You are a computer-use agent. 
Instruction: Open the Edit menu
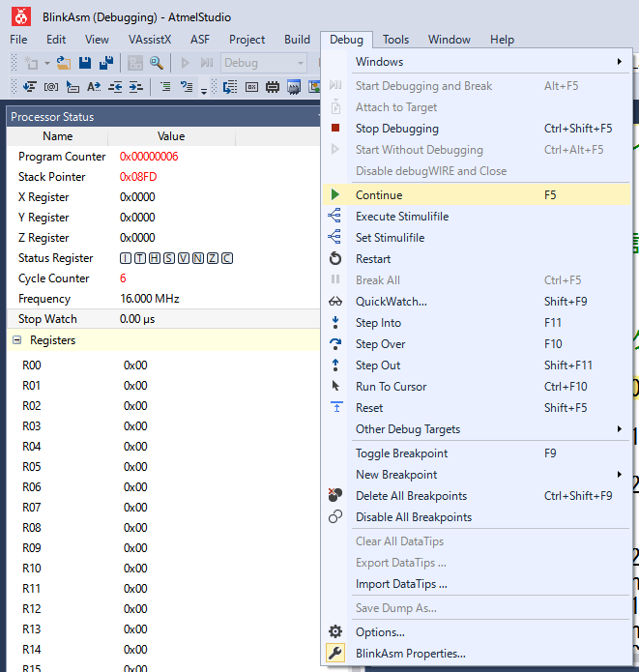56,40
